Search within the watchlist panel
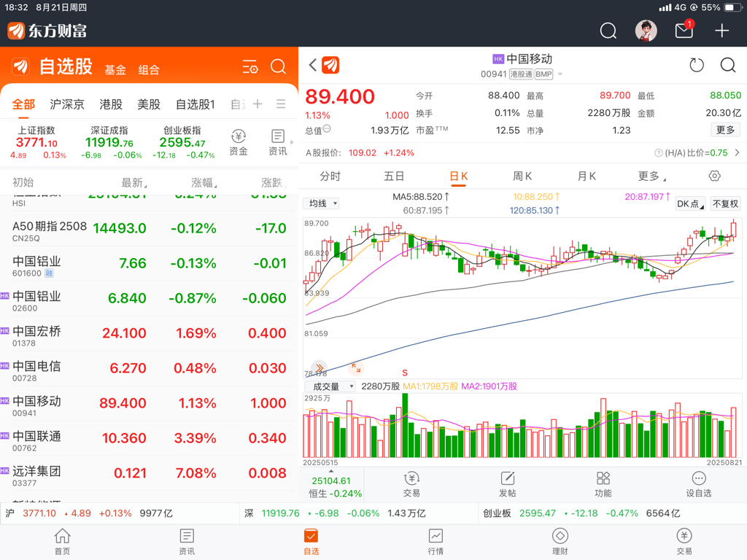 click(278, 66)
